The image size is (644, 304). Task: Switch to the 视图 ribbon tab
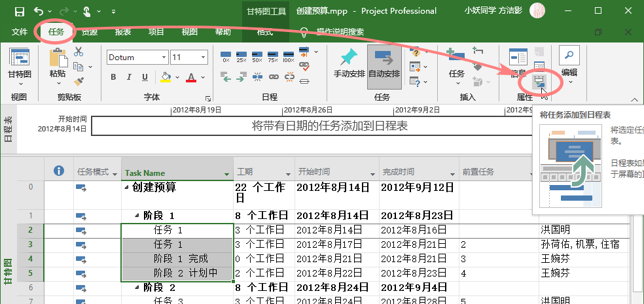click(x=190, y=31)
